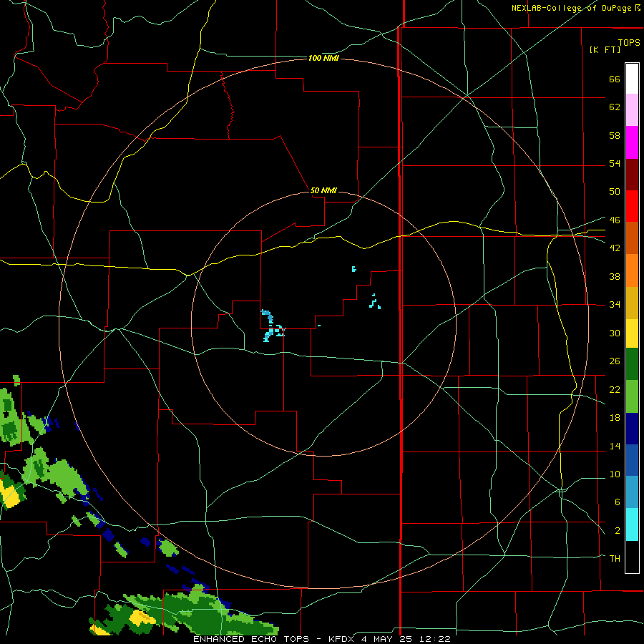Click the '100 NMI' range ring label
Viewport: 644px width, 644px height.
point(323,59)
